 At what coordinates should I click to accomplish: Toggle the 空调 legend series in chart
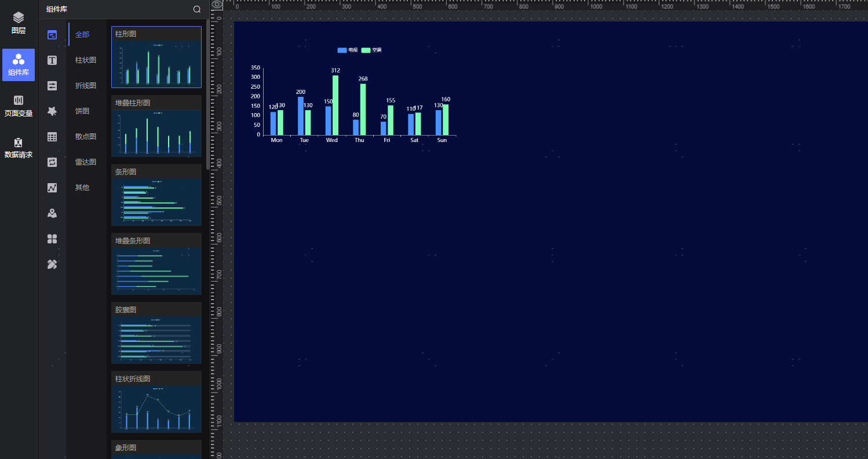point(371,50)
